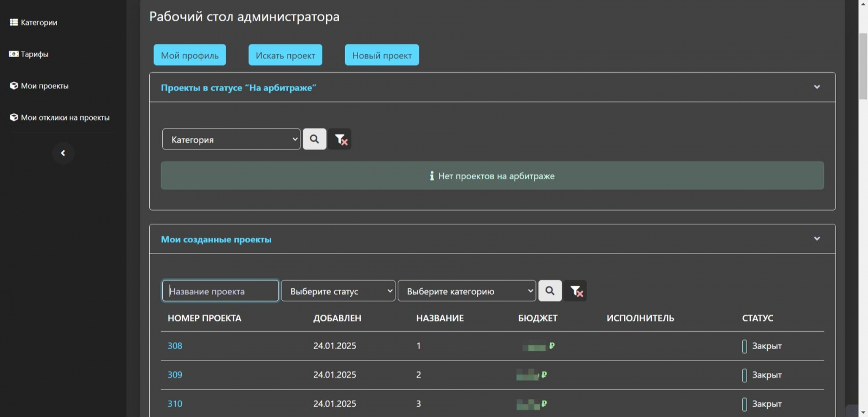The height and width of the screenshot is (417, 868).
Task: Click the Искать проект button
Action: pyautogui.click(x=285, y=55)
